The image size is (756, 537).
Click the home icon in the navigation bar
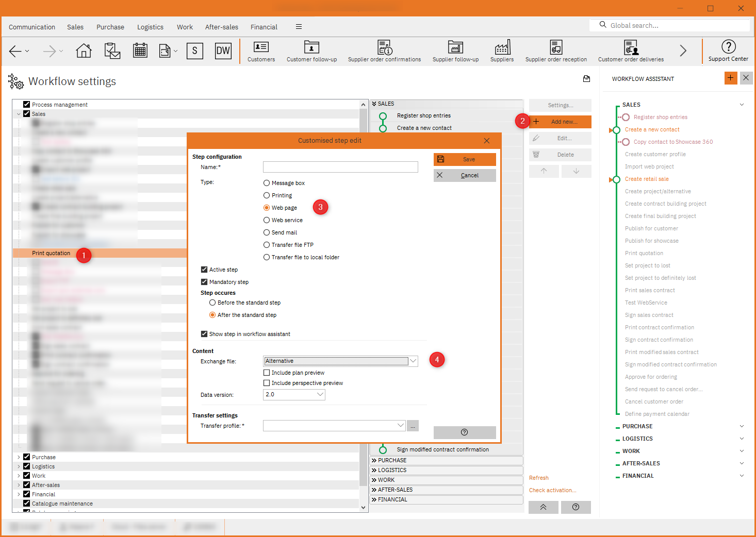pos(84,51)
